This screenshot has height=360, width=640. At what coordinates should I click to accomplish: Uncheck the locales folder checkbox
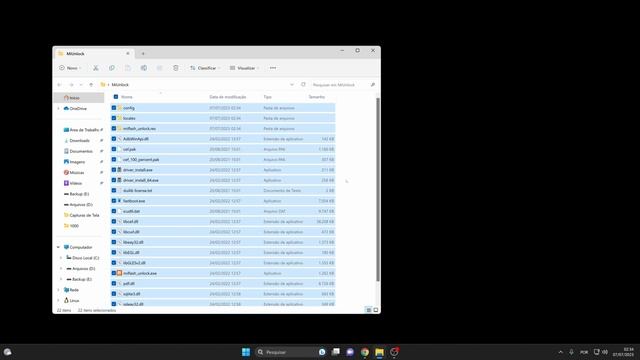(114, 118)
